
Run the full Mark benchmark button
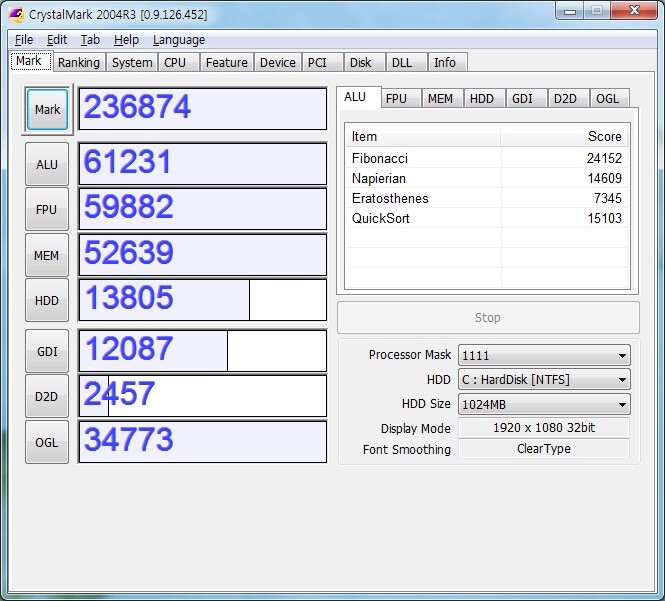tap(47, 110)
